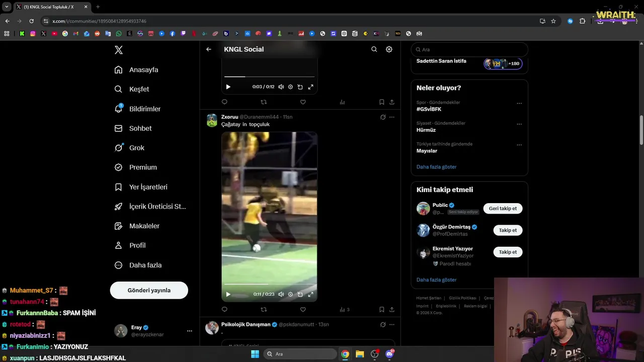Click Geri takip et for Public
This screenshot has height=362, width=644.
point(503,209)
